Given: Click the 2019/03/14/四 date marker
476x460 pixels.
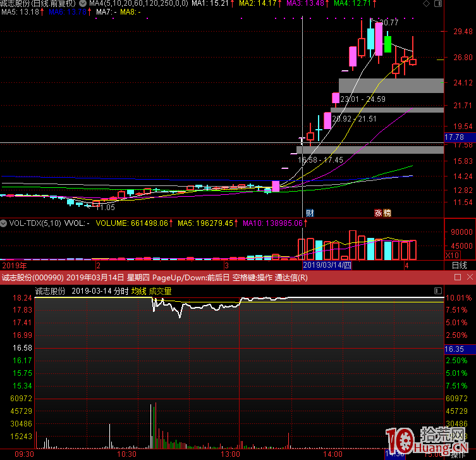Looking at the screenshot, I should point(327,265).
